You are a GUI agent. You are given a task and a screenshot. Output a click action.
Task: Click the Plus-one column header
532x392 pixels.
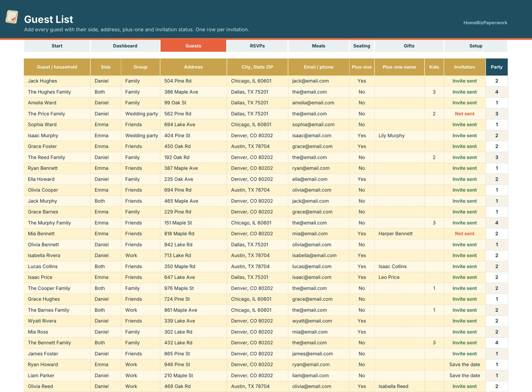(362, 67)
